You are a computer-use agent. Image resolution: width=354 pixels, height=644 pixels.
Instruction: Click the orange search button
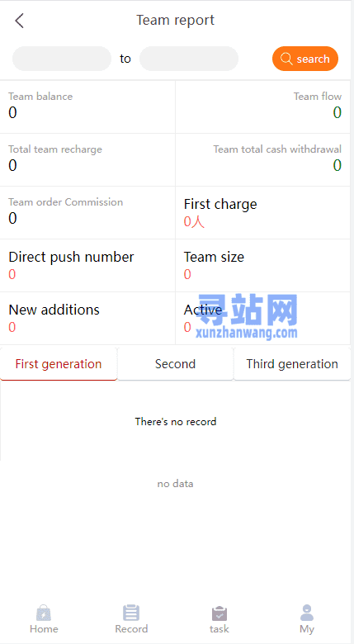[305, 59]
